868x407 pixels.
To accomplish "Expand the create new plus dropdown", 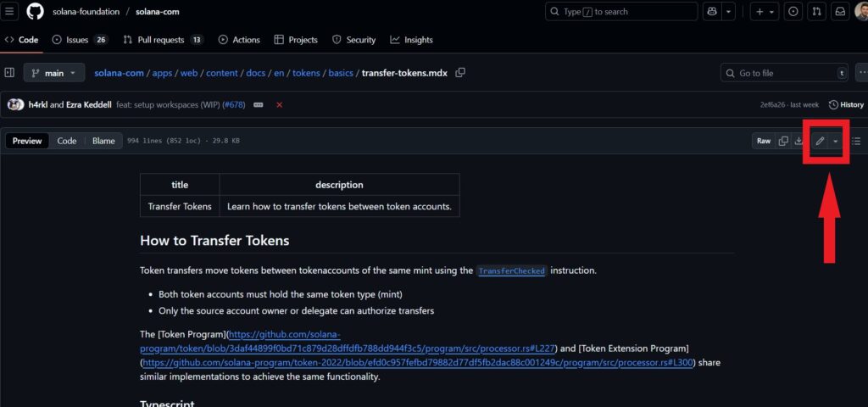I will point(765,12).
